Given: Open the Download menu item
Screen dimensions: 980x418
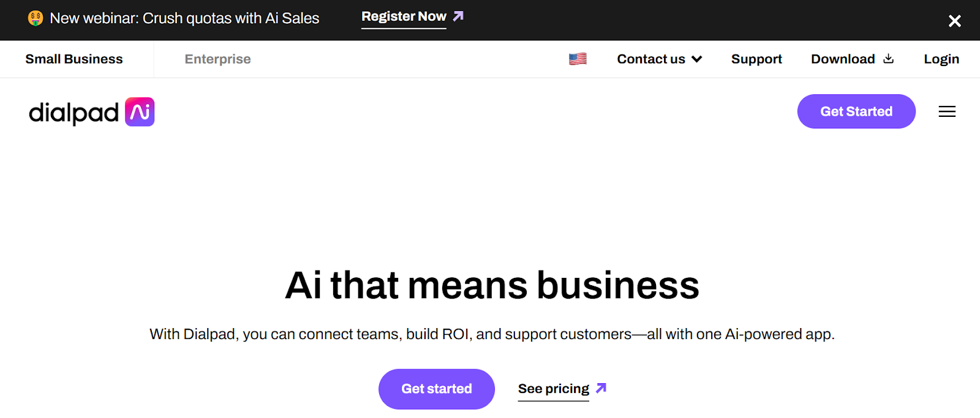Looking at the screenshot, I should point(843,59).
